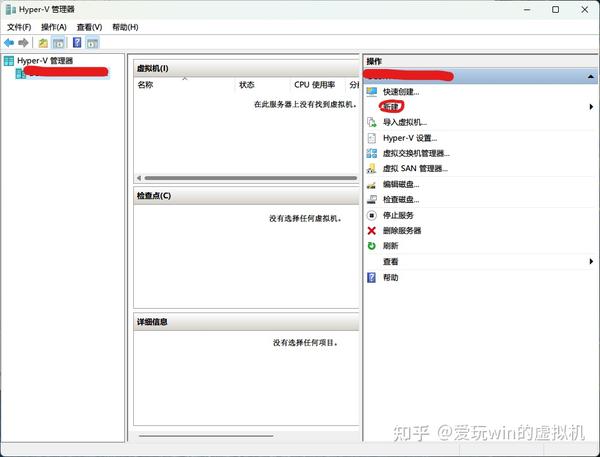
Task: Click the forward arrow toolbar icon
Action: click(23, 42)
